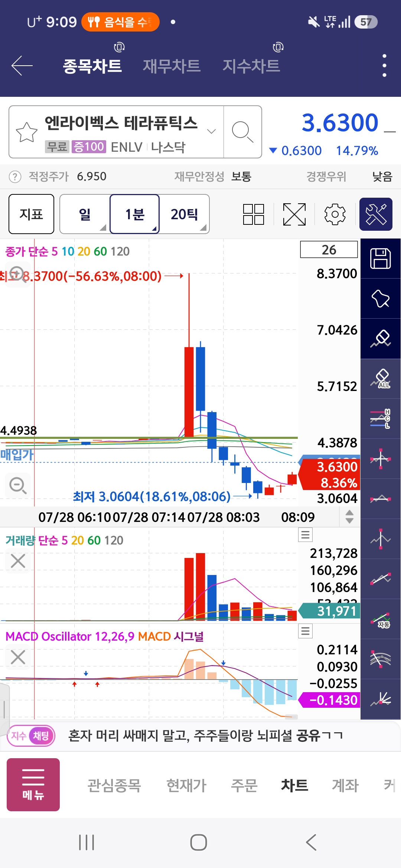Close the MACD Oscillator panel X
Screen dimensions: 401x868
click(18, 657)
